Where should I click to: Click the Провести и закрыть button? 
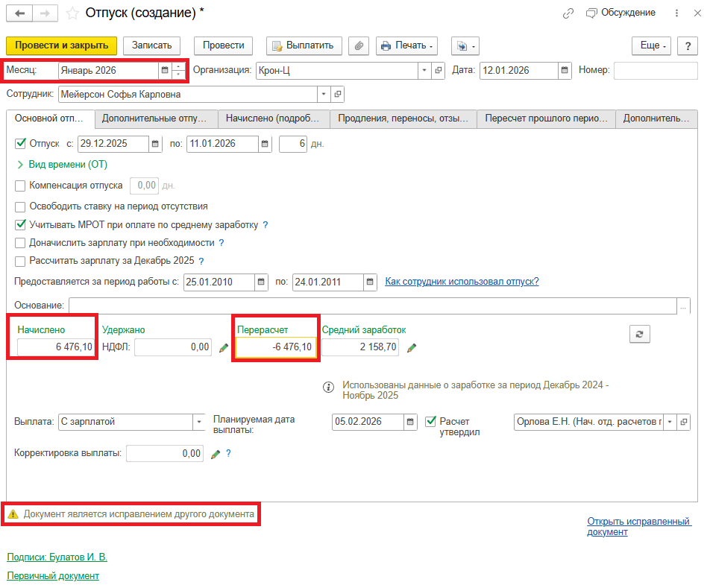click(61, 45)
